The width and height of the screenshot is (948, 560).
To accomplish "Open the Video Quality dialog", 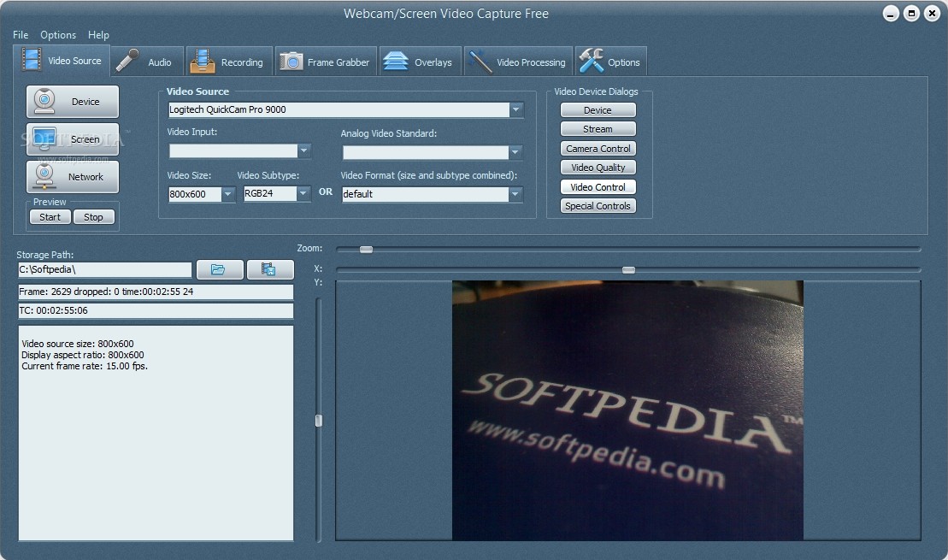I will (598, 168).
